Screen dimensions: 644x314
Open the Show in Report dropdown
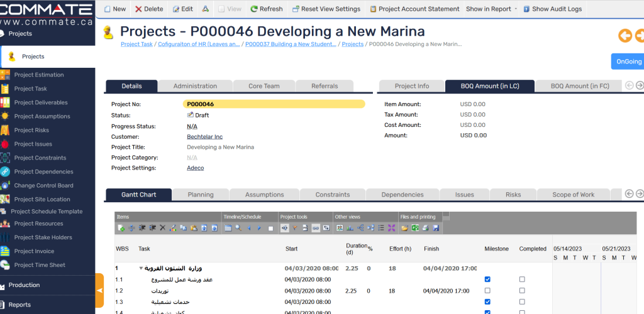491,9
